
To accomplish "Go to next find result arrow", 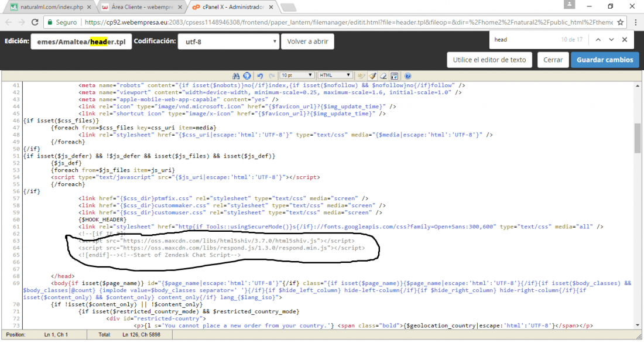I will (x=611, y=39).
